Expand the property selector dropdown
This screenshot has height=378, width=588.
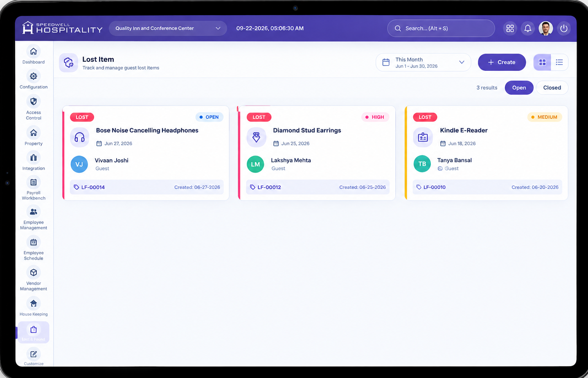[168, 28]
